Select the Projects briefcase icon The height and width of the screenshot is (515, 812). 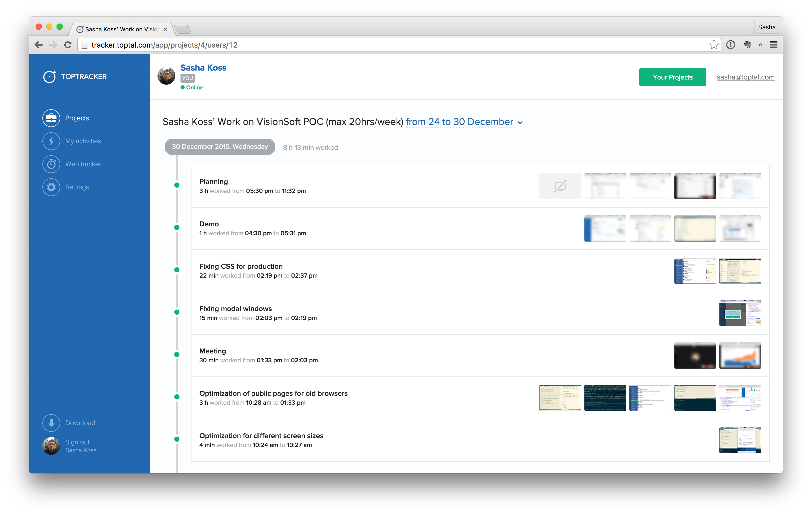pyautogui.click(x=51, y=118)
